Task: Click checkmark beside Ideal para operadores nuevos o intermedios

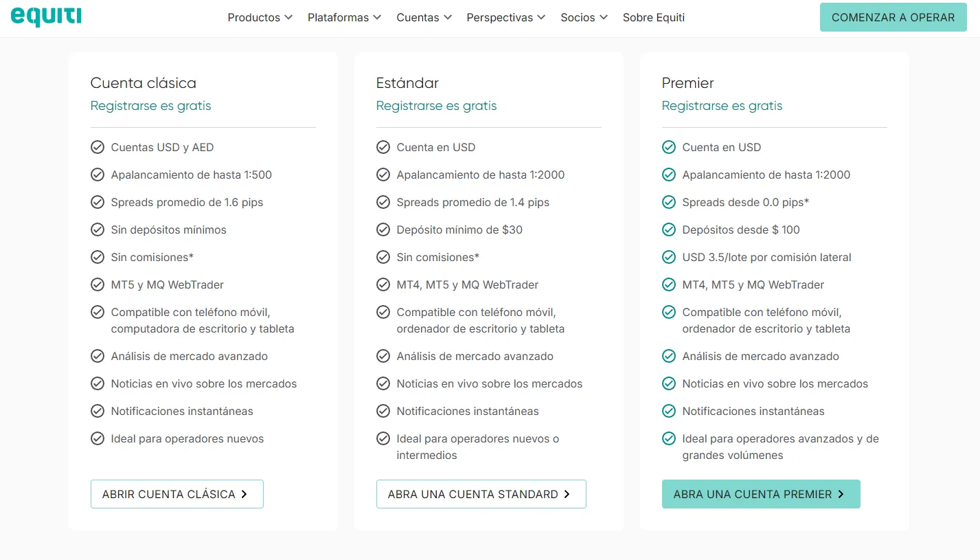Action: tap(383, 438)
